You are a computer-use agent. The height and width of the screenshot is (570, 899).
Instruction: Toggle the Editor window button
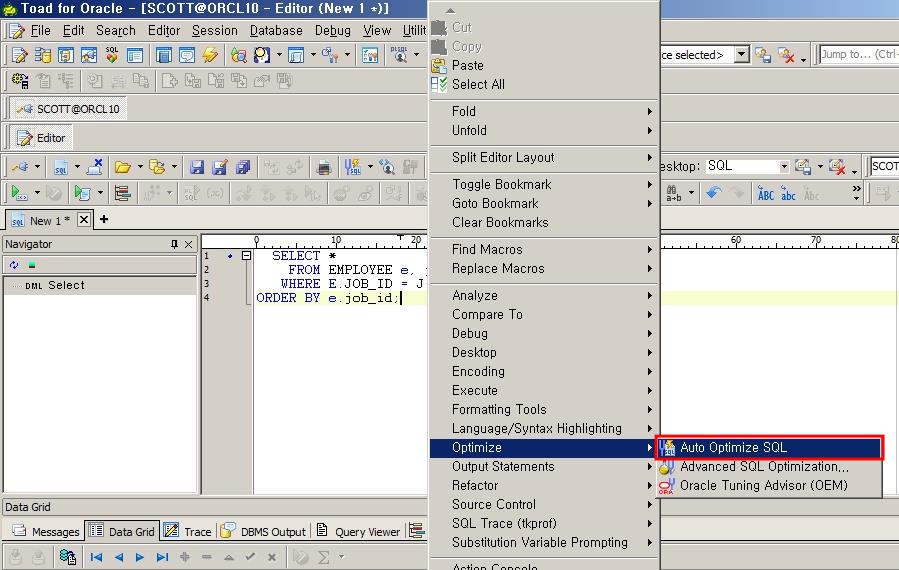[x=41, y=138]
